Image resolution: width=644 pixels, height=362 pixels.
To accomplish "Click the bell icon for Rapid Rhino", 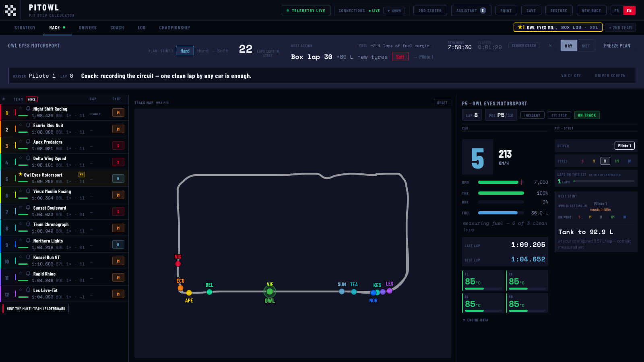I will 28,274.
